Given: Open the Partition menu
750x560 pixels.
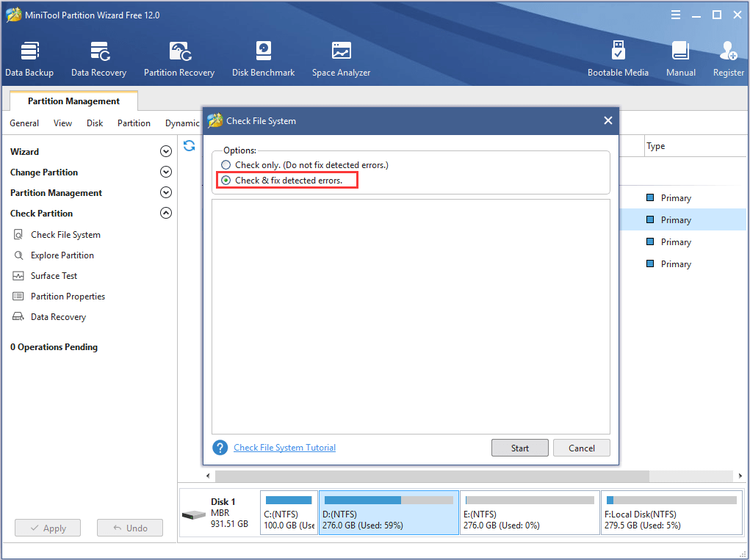Looking at the screenshot, I should [134, 123].
